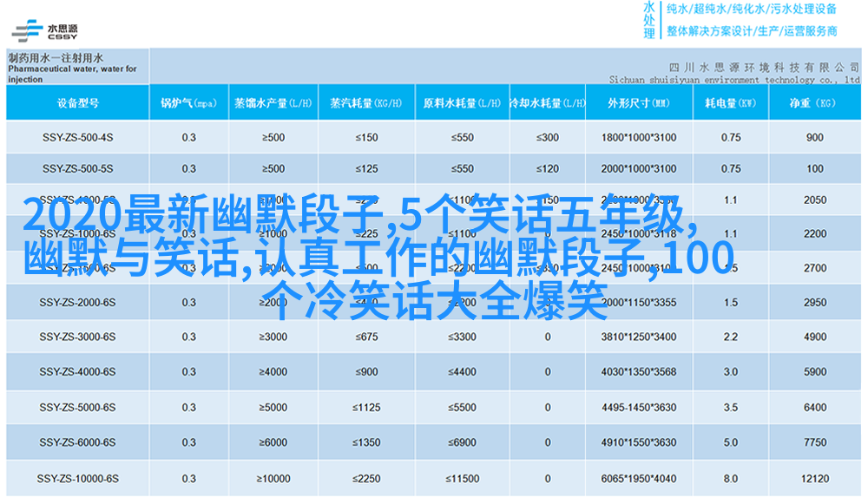The width and height of the screenshot is (868, 504).
Task: Click the 水处理 badge icon
Action: pos(648,21)
